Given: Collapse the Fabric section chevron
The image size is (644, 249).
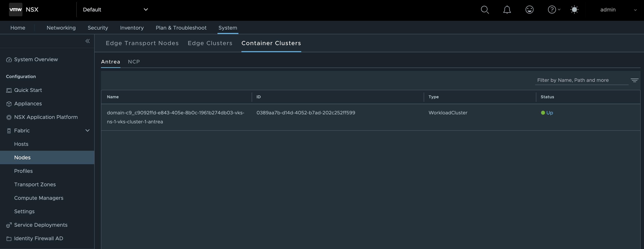Looking at the screenshot, I should click(88, 131).
